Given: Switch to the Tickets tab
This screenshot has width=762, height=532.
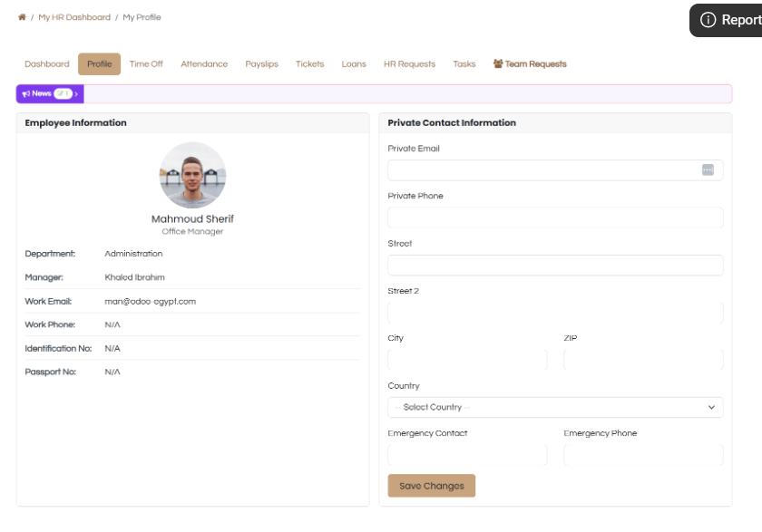Looking at the screenshot, I should click(x=309, y=64).
